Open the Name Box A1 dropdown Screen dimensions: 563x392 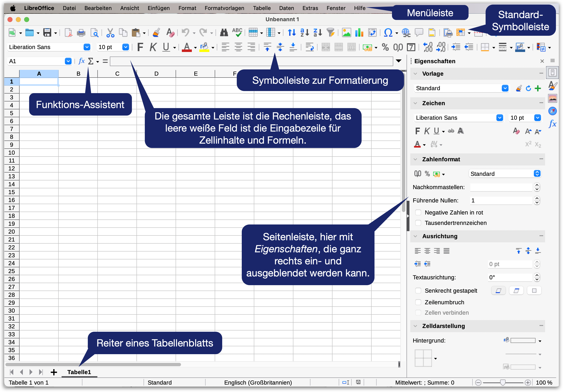68,61
